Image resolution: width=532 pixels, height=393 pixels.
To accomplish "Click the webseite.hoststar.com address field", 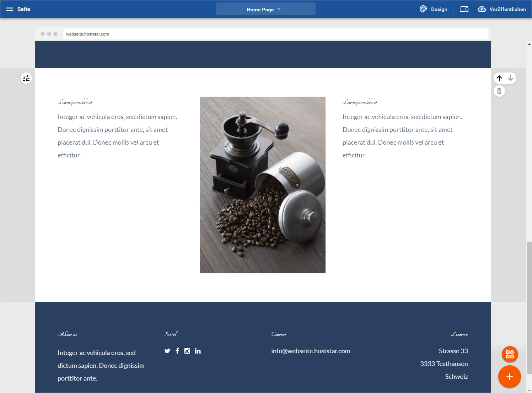I will tap(275, 34).
